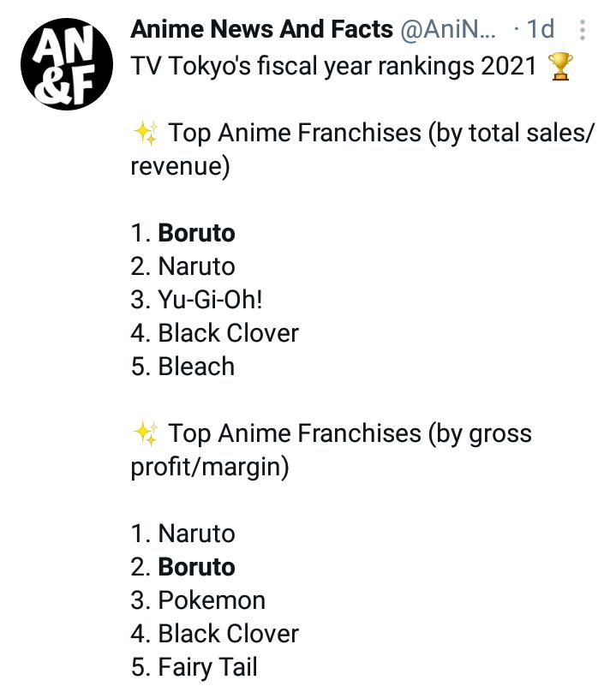The image size is (616, 686).
Task: Open the three-dot tweet options menu
Action: tap(583, 31)
